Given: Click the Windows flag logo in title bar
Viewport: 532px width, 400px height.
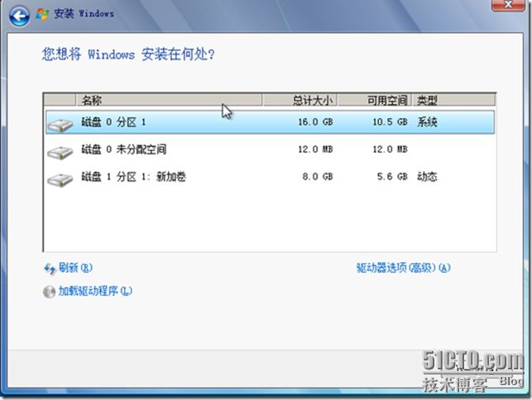Looking at the screenshot, I should [42, 14].
